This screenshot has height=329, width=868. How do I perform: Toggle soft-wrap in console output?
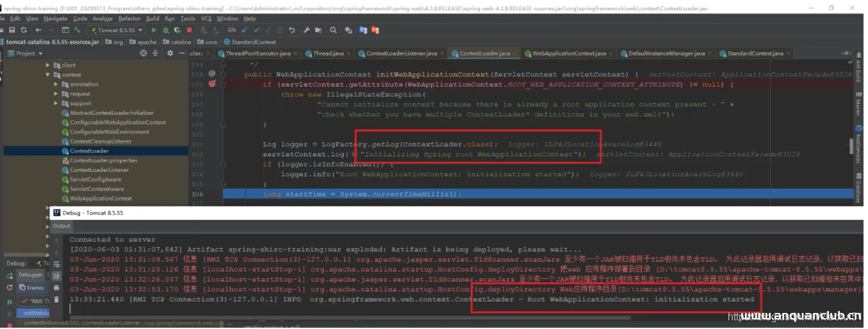pos(55,262)
